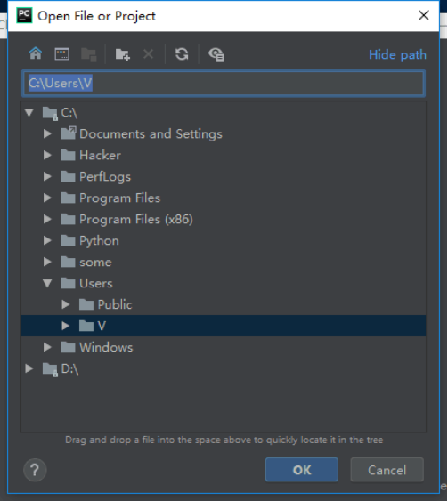The width and height of the screenshot is (448, 501).
Task: Select the V folder row
Action: pos(224,326)
